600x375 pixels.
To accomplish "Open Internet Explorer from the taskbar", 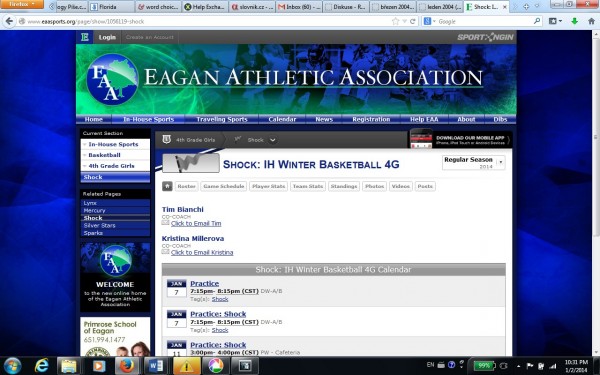I will (x=41, y=366).
